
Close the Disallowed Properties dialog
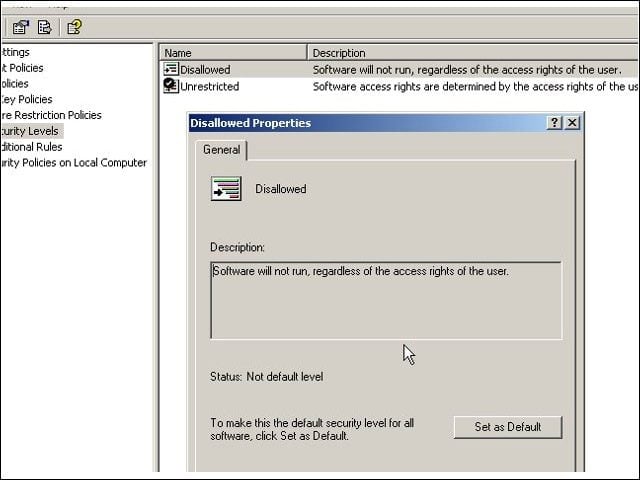[x=572, y=122]
